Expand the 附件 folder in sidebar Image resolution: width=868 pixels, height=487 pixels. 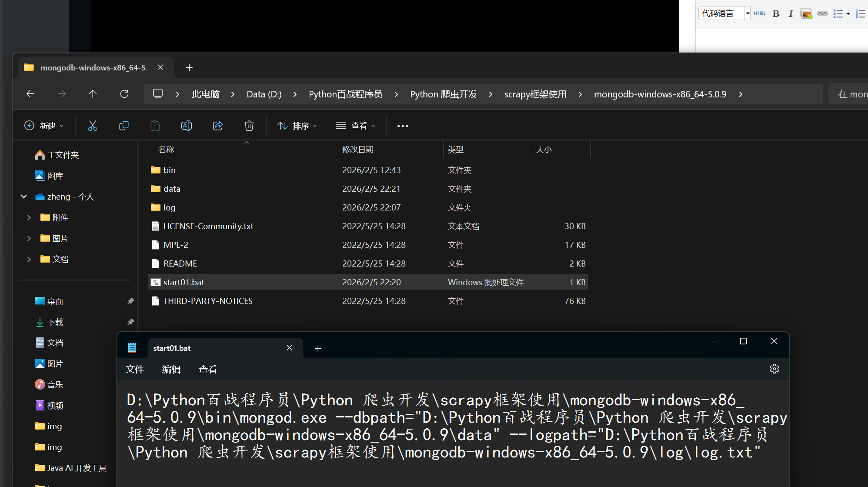pos(29,217)
